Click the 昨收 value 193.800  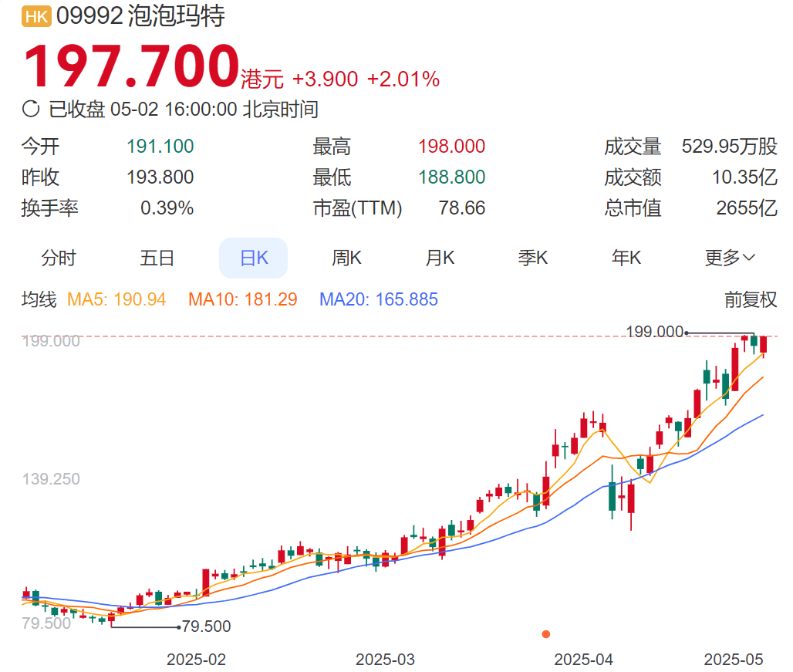pos(160,177)
